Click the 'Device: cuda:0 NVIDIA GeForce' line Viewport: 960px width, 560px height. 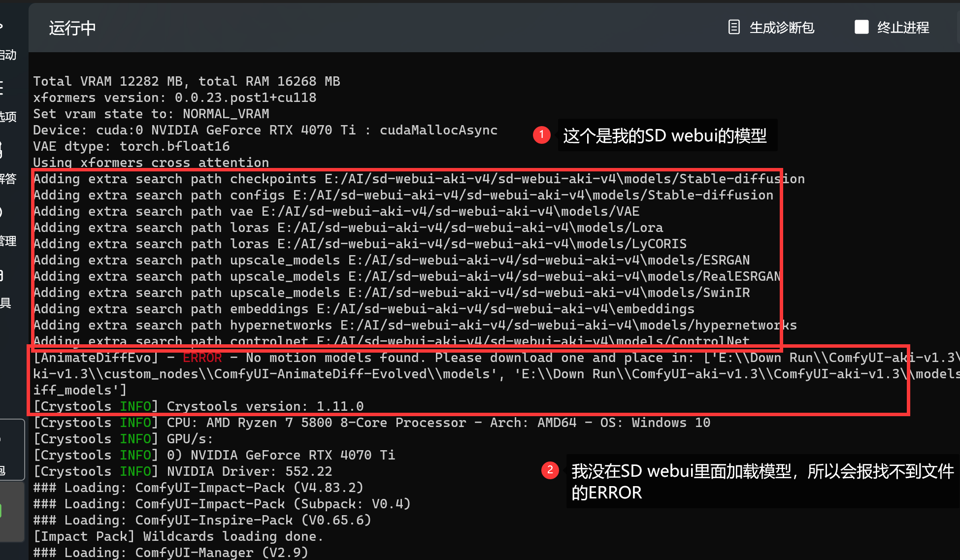[265, 130]
